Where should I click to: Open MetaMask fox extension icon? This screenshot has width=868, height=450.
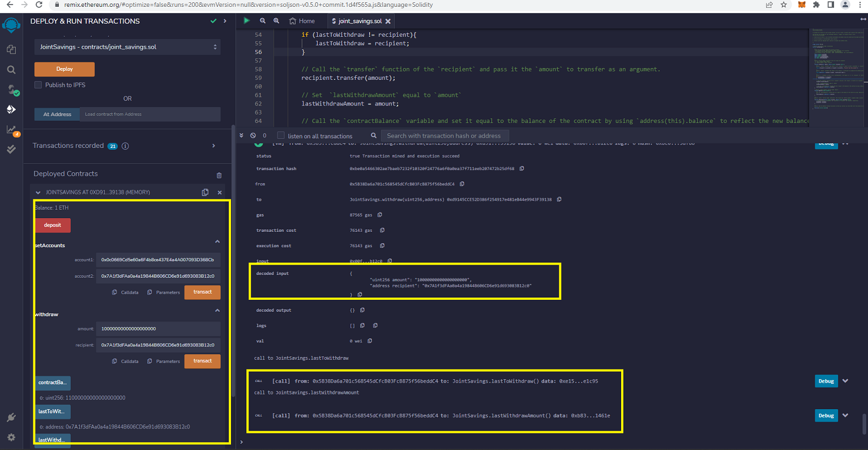click(x=802, y=5)
